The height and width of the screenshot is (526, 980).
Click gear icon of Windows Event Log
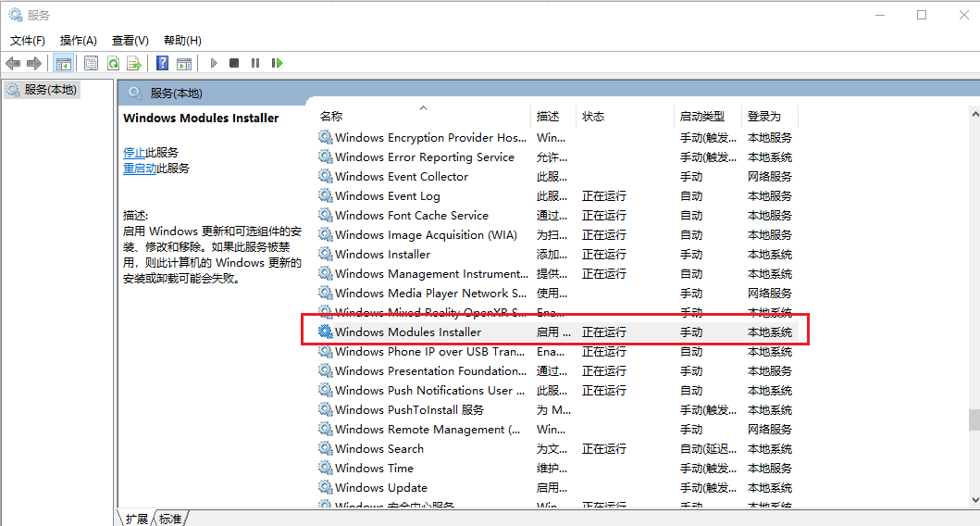click(326, 195)
